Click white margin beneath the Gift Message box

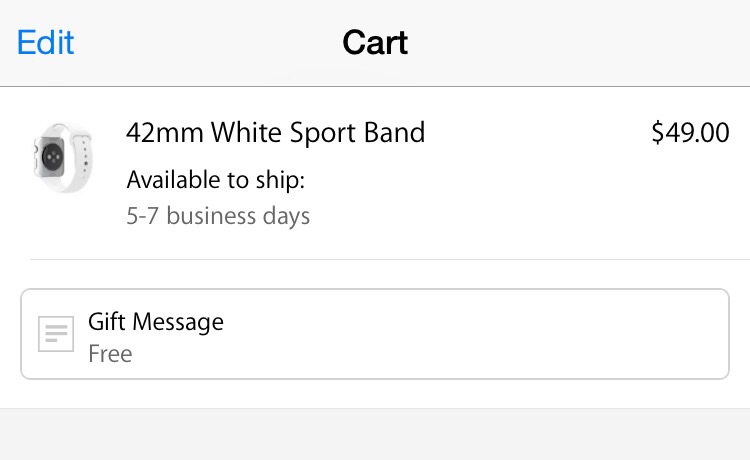375,394
